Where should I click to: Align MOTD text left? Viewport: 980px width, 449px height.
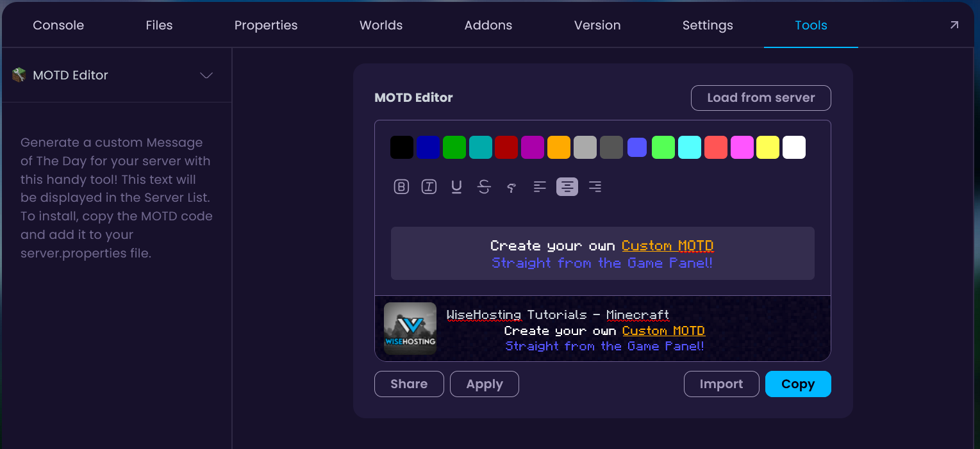[540, 187]
